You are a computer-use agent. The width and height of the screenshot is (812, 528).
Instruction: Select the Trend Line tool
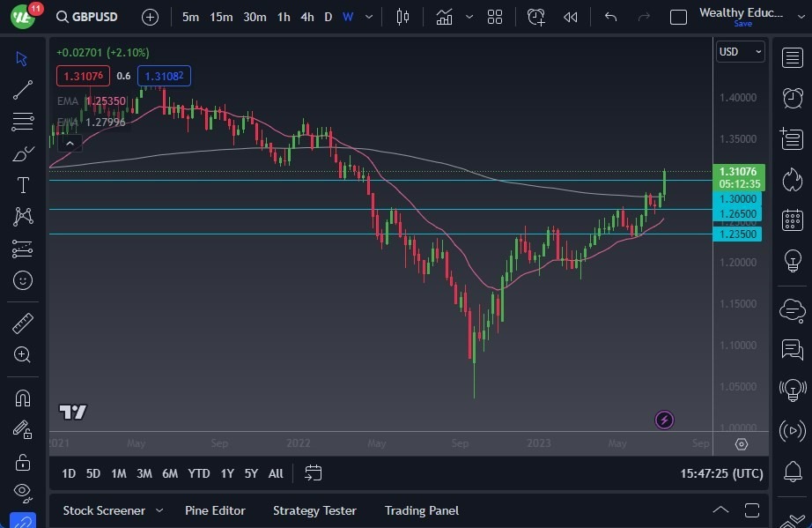pyautogui.click(x=23, y=89)
